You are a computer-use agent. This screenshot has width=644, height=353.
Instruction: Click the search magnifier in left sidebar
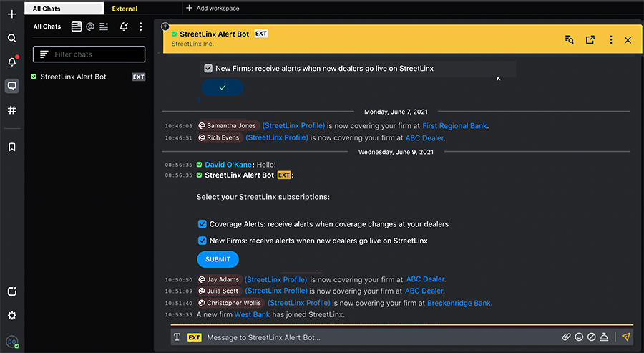(11, 38)
